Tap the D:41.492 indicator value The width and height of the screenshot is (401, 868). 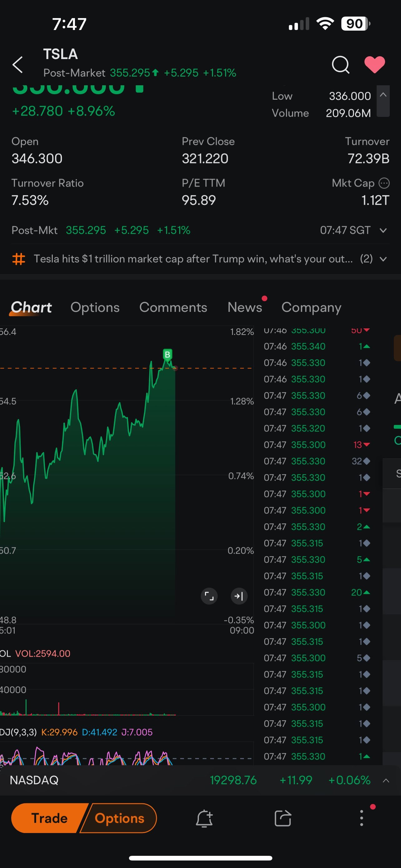[x=99, y=732]
